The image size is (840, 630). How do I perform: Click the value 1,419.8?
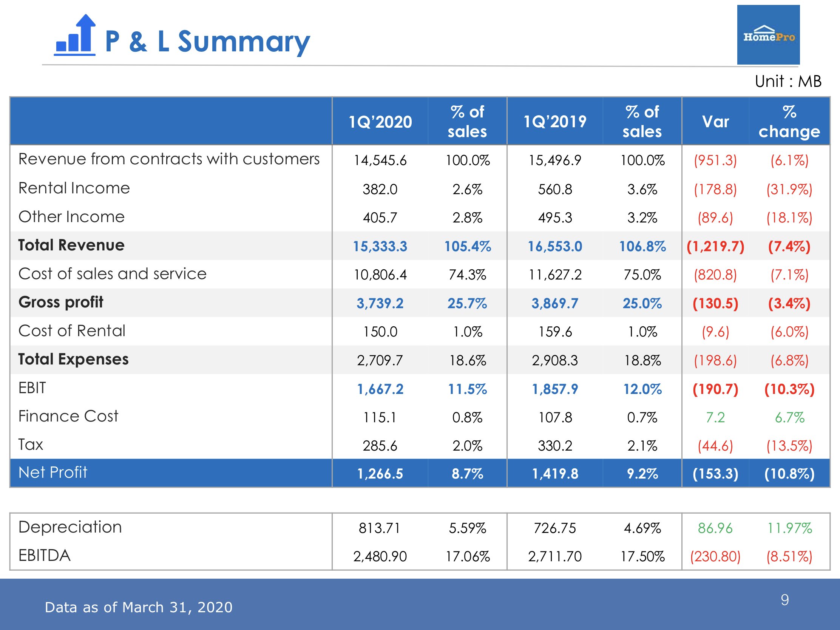555,474
